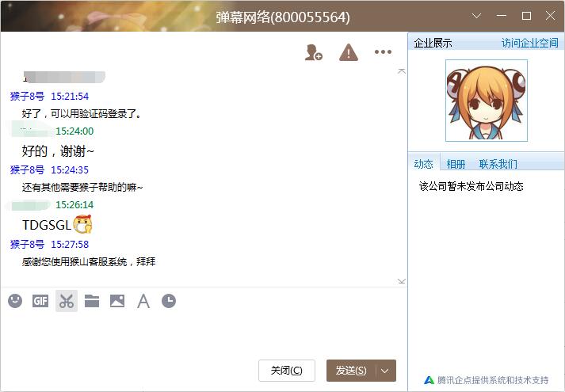The image size is (565, 392).
Task: Toggle the font settings A icon
Action: click(x=143, y=301)
